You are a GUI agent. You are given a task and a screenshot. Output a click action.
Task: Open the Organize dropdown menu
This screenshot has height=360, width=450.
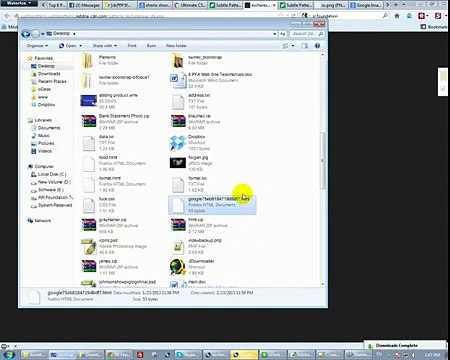(37, 46)
